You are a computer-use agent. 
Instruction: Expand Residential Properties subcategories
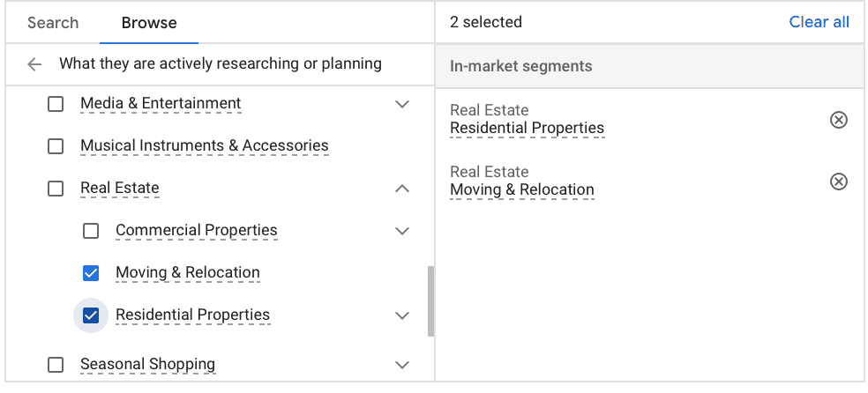tap(402, 315)
